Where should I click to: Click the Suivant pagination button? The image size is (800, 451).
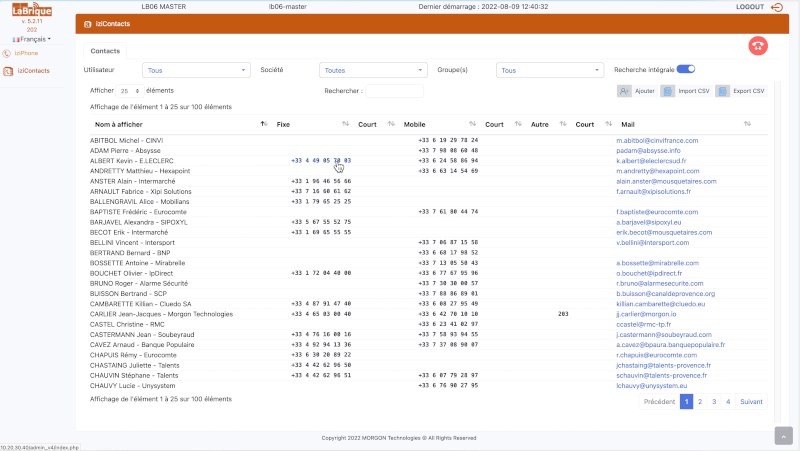pos(751,402)
